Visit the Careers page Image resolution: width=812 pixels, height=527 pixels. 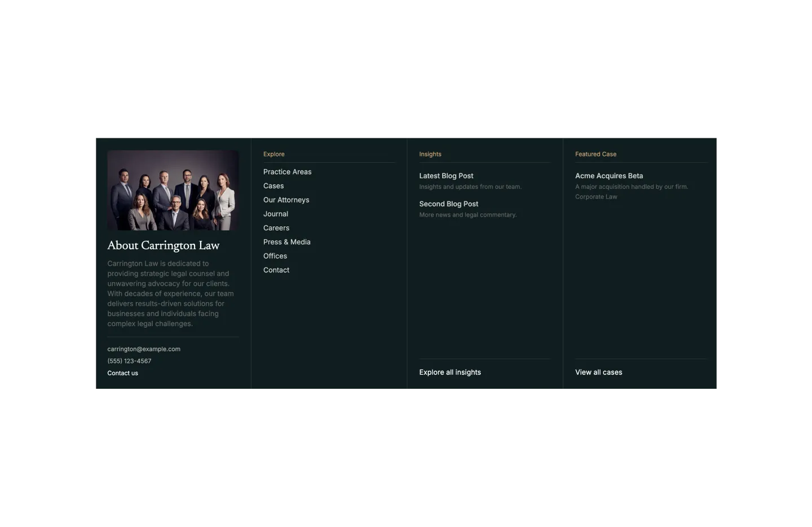click(x=276, y=228)
